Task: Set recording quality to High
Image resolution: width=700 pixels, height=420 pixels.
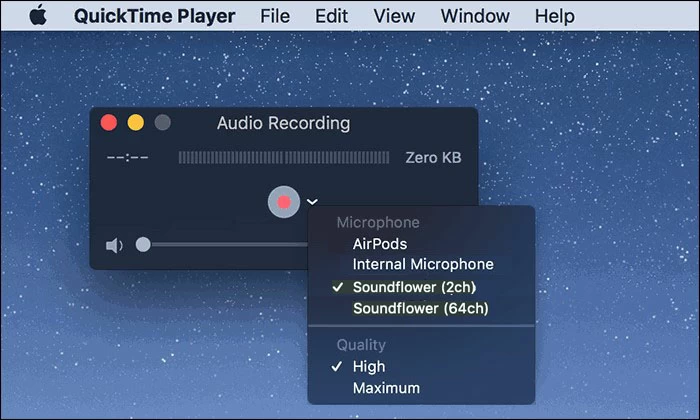Action: pos(369,366)
